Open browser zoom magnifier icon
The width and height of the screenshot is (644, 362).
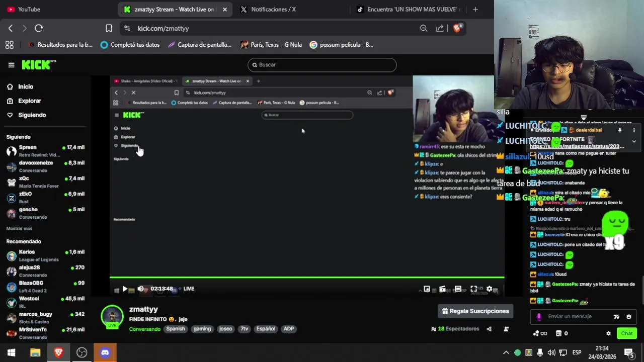(424, 28)
